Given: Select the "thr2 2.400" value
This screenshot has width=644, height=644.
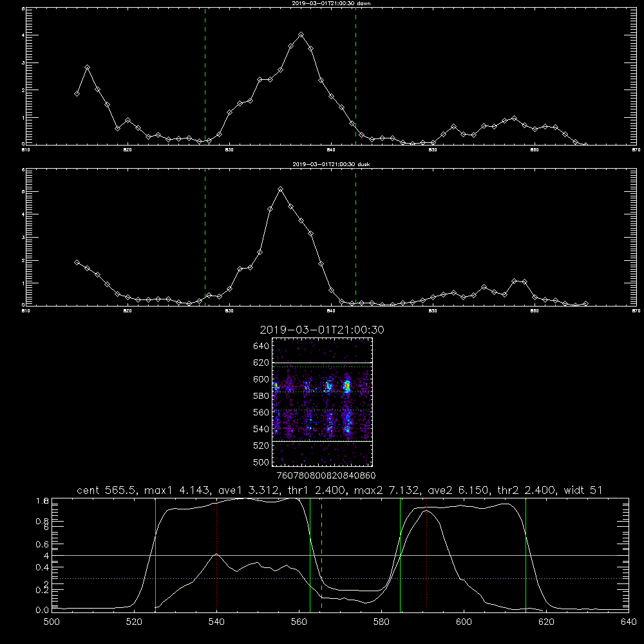Looking at the screenshot, I should 526,490.
